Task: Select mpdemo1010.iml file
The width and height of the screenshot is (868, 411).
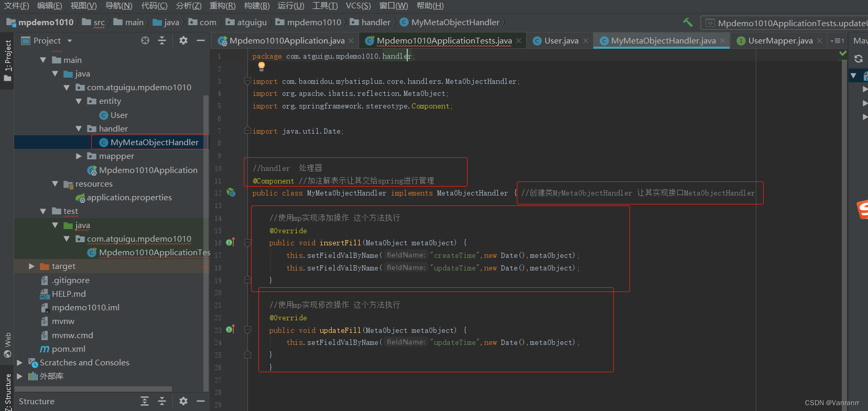Action: tap(80, 307)
